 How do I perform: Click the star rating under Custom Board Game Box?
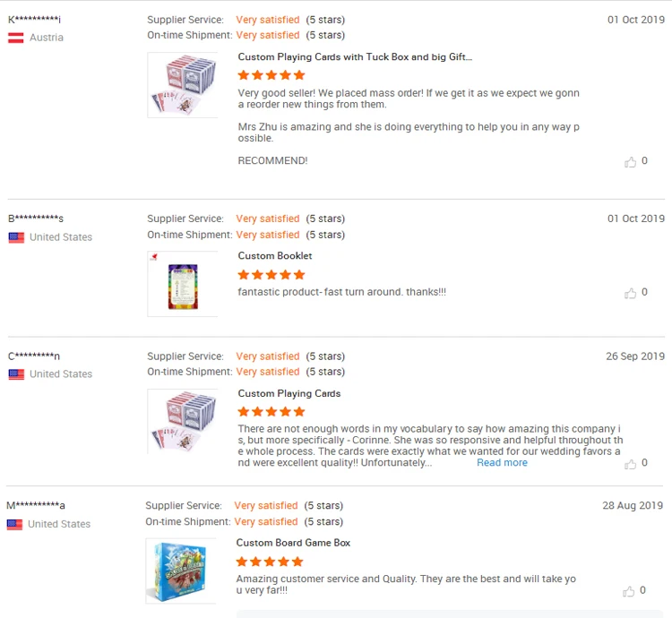click(x=270, y=562)
